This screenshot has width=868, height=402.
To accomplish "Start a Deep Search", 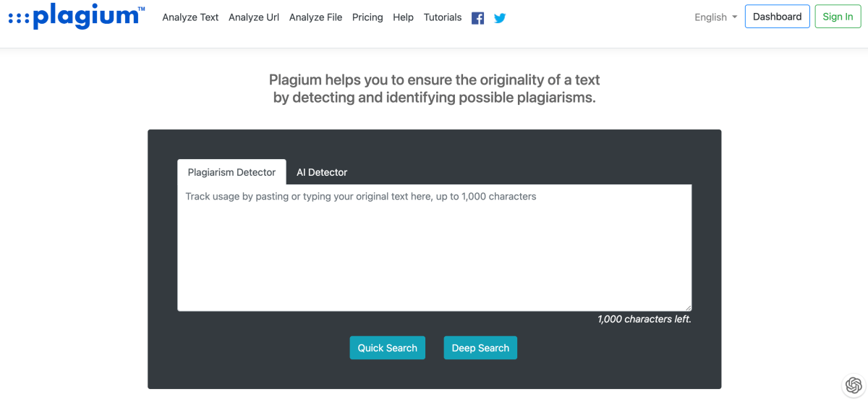I will 480,348.
